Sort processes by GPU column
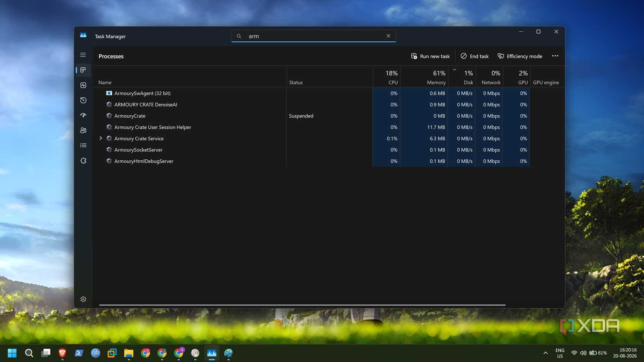Screen dimensions: 644x362 [517, 76]
